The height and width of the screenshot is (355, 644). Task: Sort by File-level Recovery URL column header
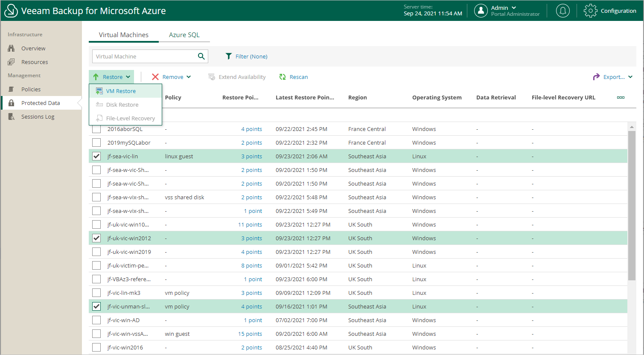(563, 97)
